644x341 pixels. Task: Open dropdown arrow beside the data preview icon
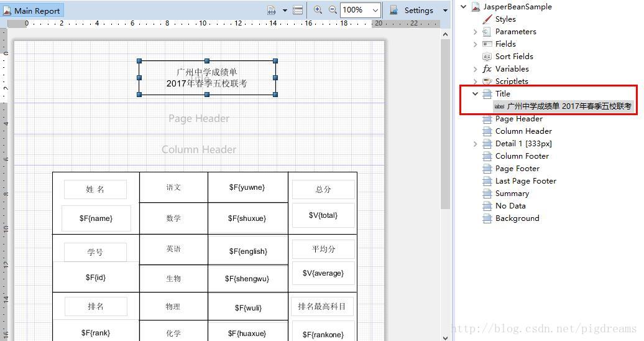285,11
